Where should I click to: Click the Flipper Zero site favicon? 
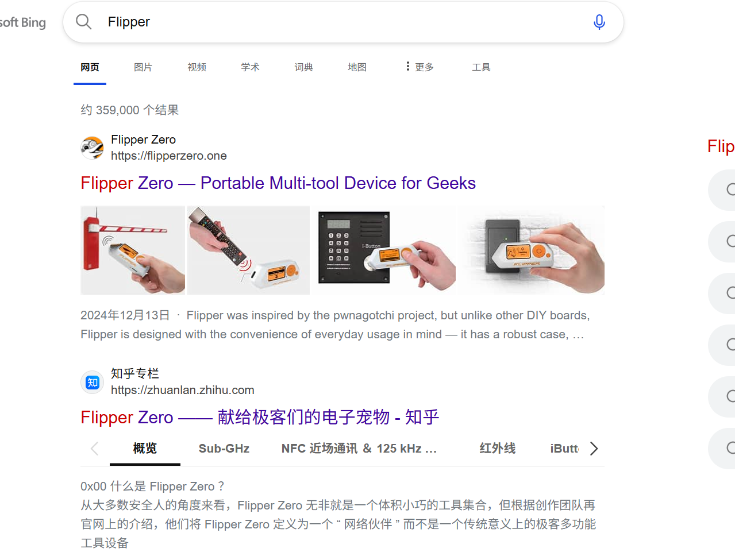pyautogui.click(x=93, y=148)
